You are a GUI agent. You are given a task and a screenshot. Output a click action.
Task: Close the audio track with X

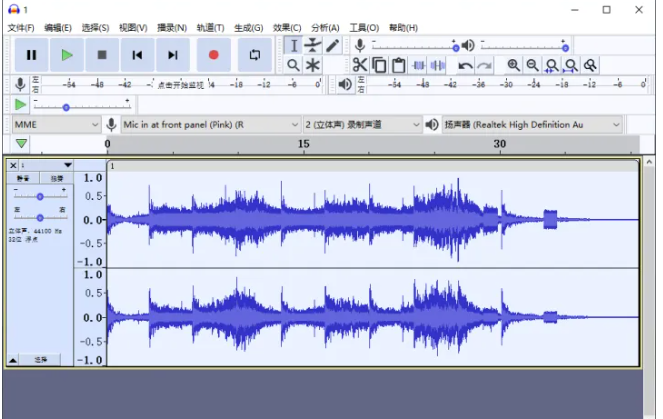pyautogui.click(x=13, y=165)
